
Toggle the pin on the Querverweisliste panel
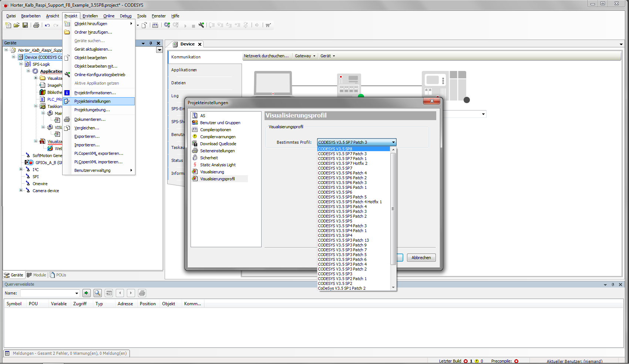[x=613, y=285]
